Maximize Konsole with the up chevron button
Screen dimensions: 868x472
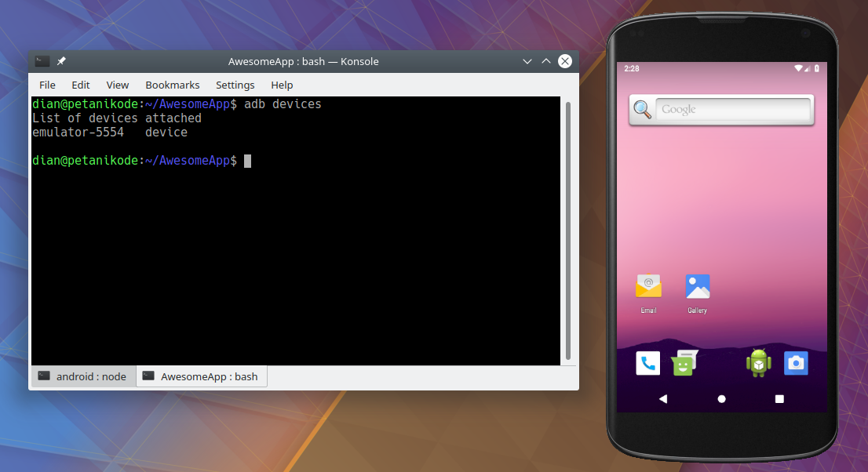point(545,61)
